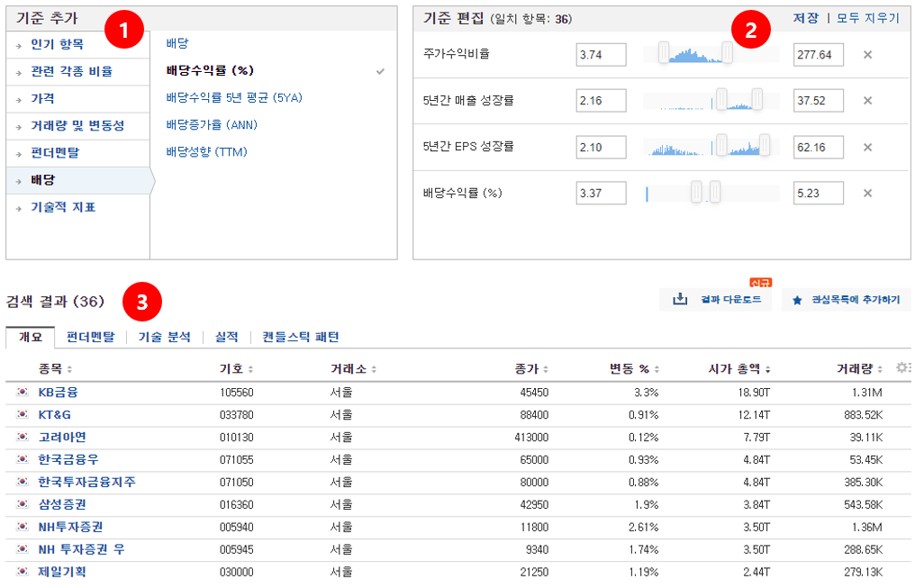Open the 제일기획 stock link

62,572
